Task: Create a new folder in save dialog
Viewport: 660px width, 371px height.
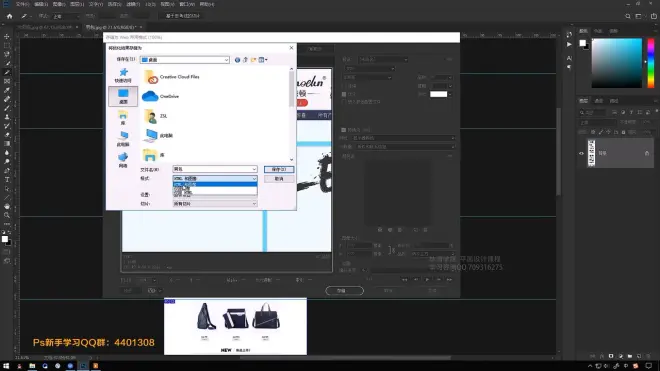Action: point(253,60)
